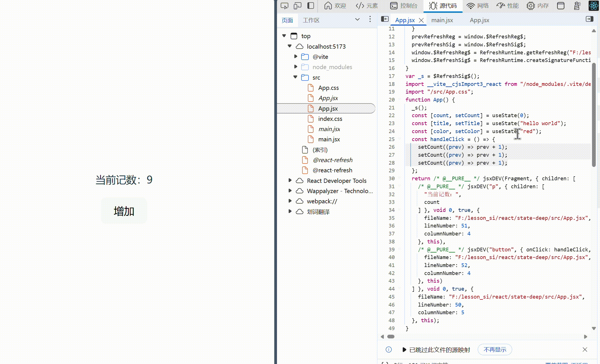The width and height of the screenshot is (600, 364).
Task: Collapse the src folder
Action: [295, 77]
